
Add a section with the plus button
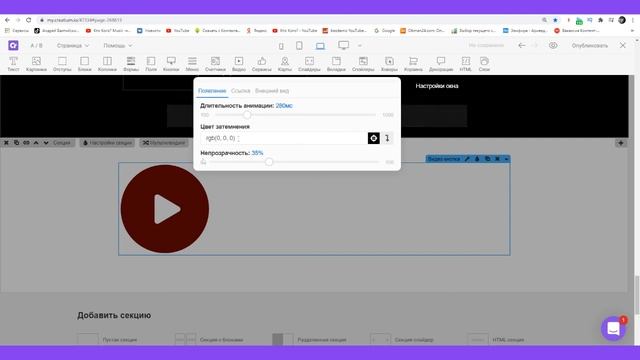[621, 143]
